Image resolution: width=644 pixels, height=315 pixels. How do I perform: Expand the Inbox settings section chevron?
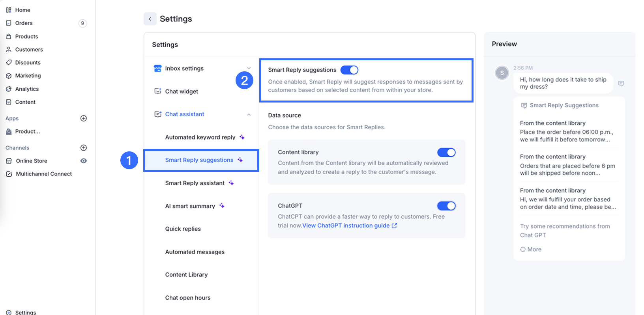click(x=249, y=68)
